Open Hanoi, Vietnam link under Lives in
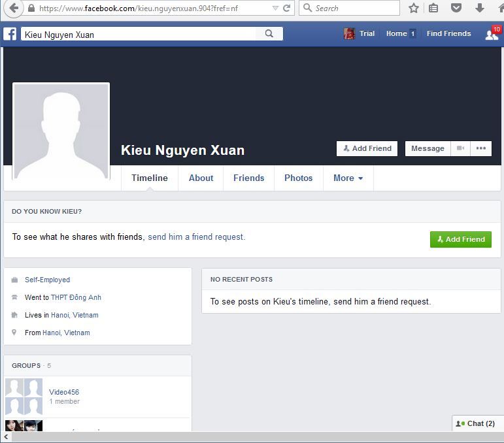The width and height of the screenshot is (504, 443). (x=75, y=315)
